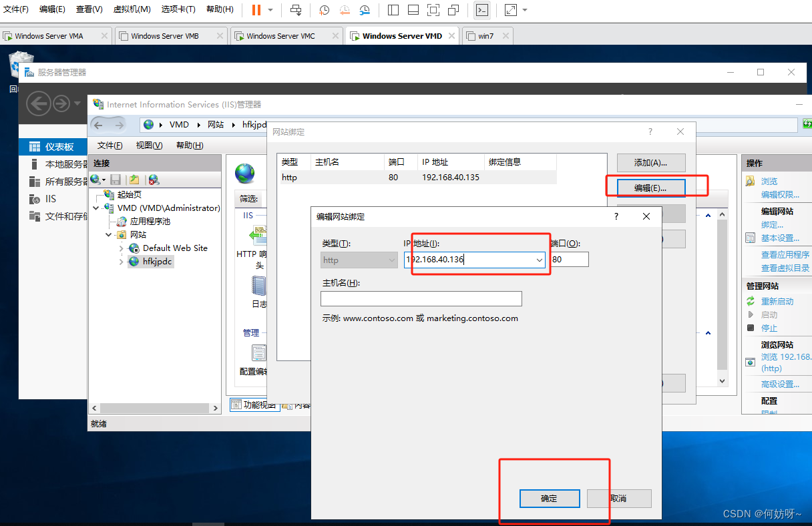The width and height of the screenshot is (812, 526).
Task: Click the 端口 port number field
Action: pyautogui.click(x=570, y=260)
